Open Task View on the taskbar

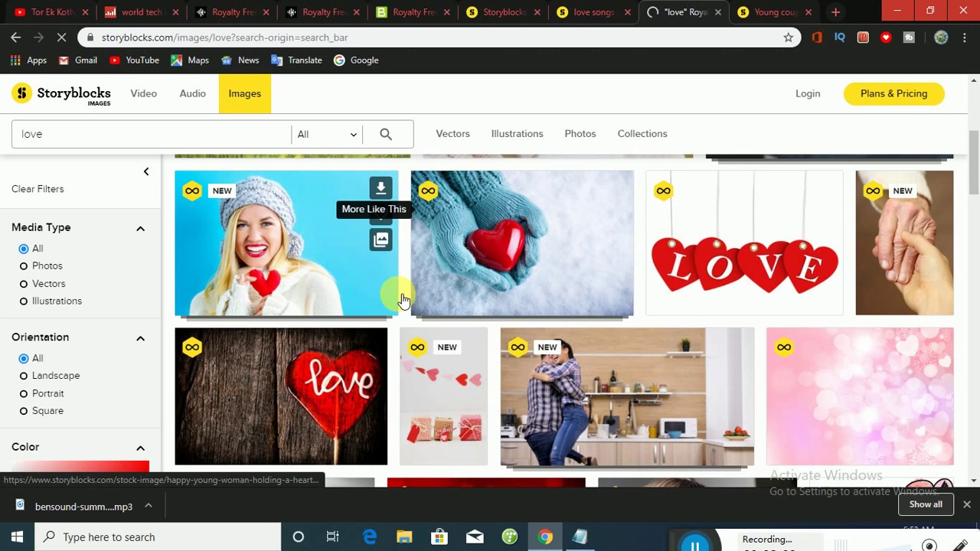pyautogui.click(x=332, y=537)
